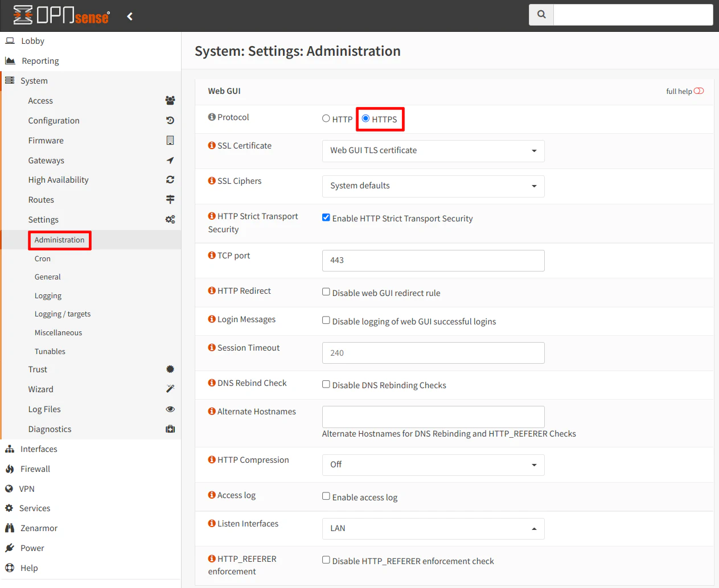The width and height of the screenshot is (719, 588).
Task: Click the High Availability refresh icon
Action: (170, 180)
